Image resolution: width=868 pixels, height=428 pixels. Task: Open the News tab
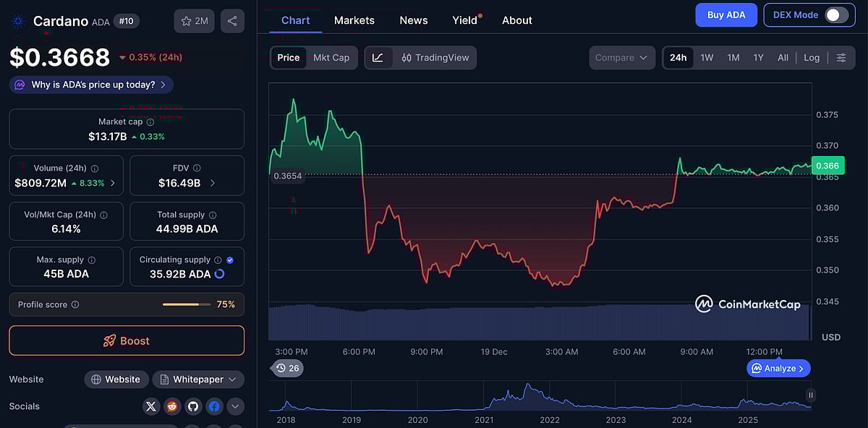[413, 20]
